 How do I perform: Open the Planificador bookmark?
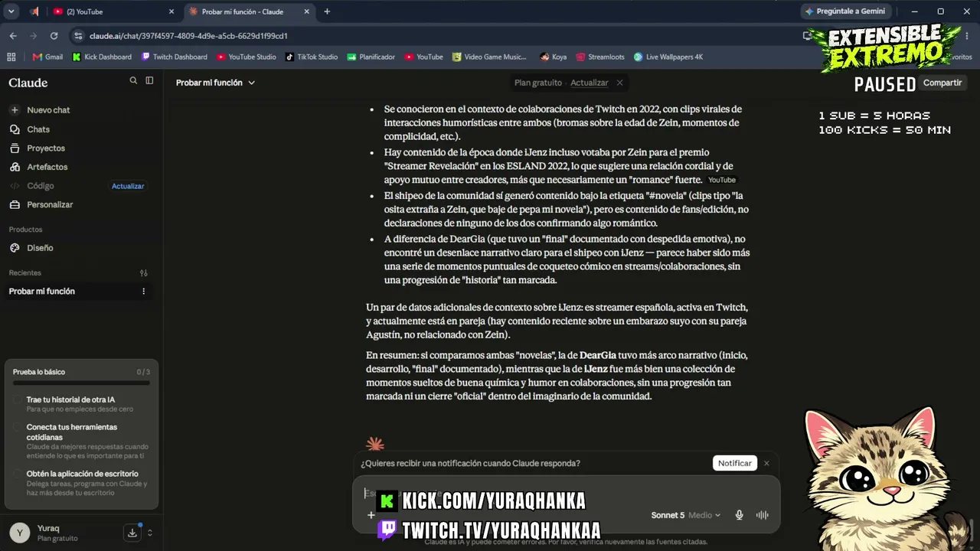[371, 57]
